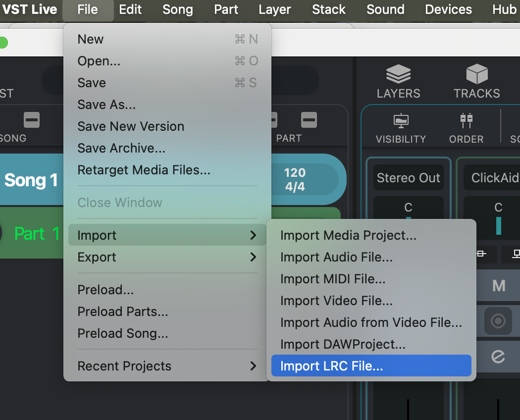Choose Import DAWProject from the submenu
The width and height of the screenshot is (520, 420).
click(343, 344)
